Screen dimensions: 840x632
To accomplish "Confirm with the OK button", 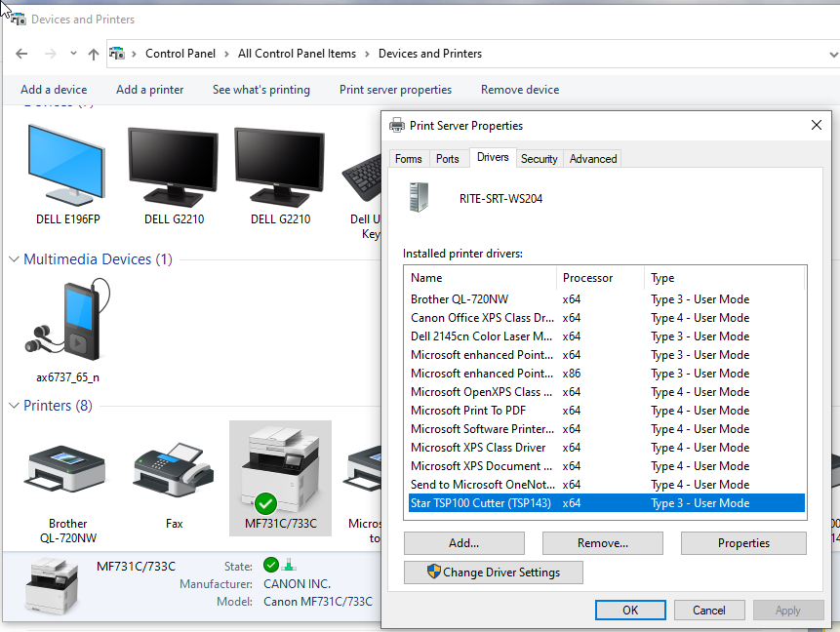I will 630,610.
